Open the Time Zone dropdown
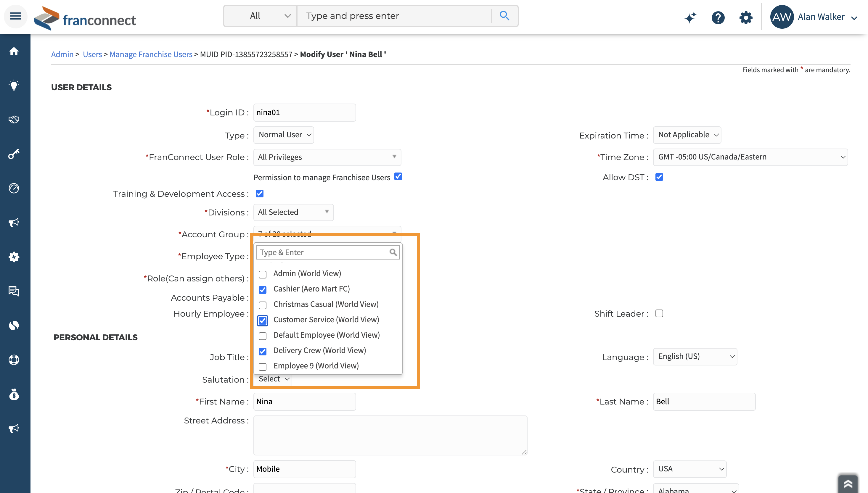Viewport: 868px width, 493px height. click(750, 157)
